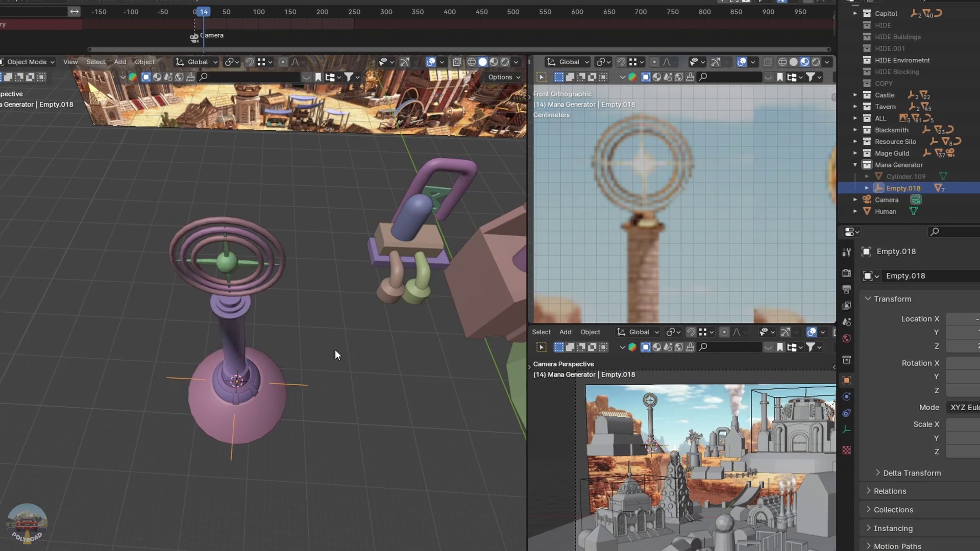Select the transform orientation gizmo icon
This screenshot has height=551, width=980.
pyautogui.click(x=180, y=61)
